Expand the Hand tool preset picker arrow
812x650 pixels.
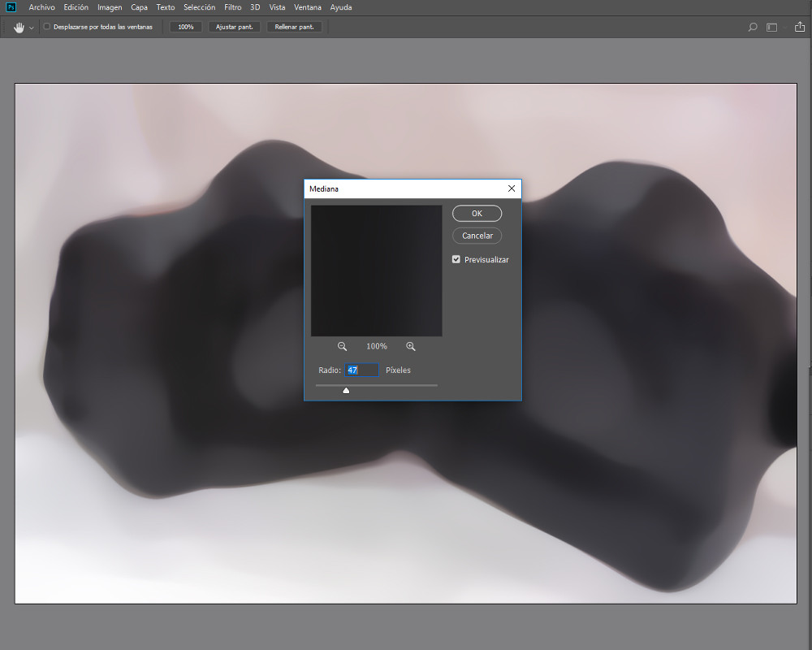click(x=32, y=28)
